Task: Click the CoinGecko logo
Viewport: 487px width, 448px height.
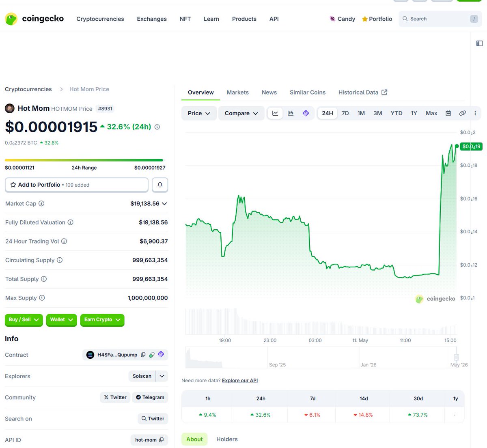Action: coord(34,19)
